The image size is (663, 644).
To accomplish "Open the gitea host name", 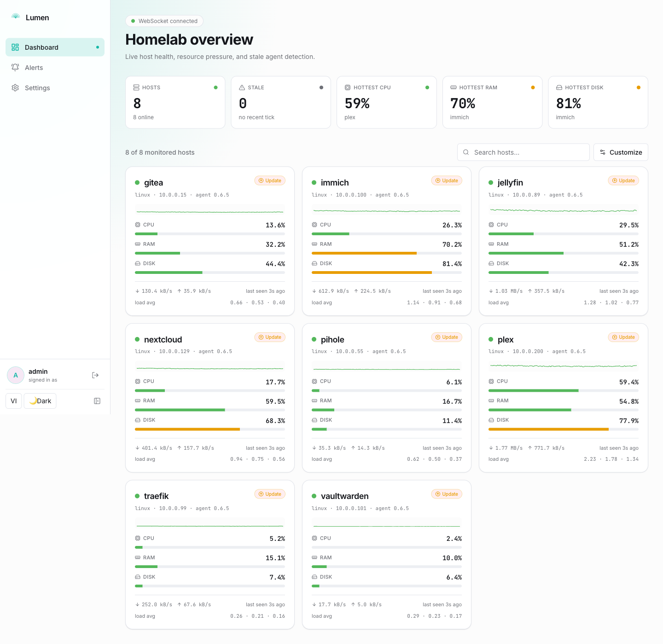I will (x=153, y=183).
